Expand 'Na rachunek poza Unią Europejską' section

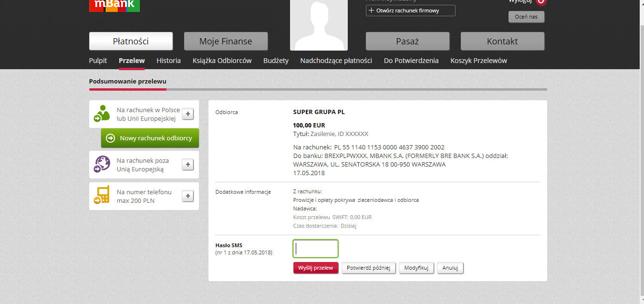point(188,165)
